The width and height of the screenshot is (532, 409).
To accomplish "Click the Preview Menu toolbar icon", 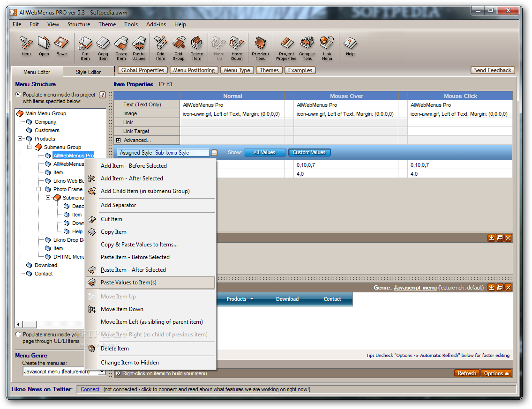I will (260, 48).
